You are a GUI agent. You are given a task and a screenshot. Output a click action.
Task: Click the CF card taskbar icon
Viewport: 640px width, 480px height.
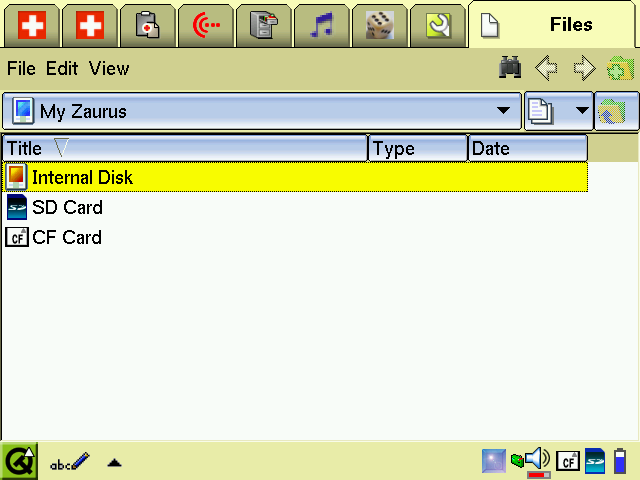pos(568,461)
